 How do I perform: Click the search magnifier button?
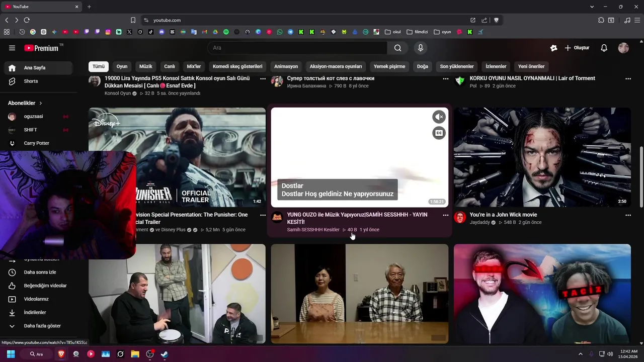point(398,48)
